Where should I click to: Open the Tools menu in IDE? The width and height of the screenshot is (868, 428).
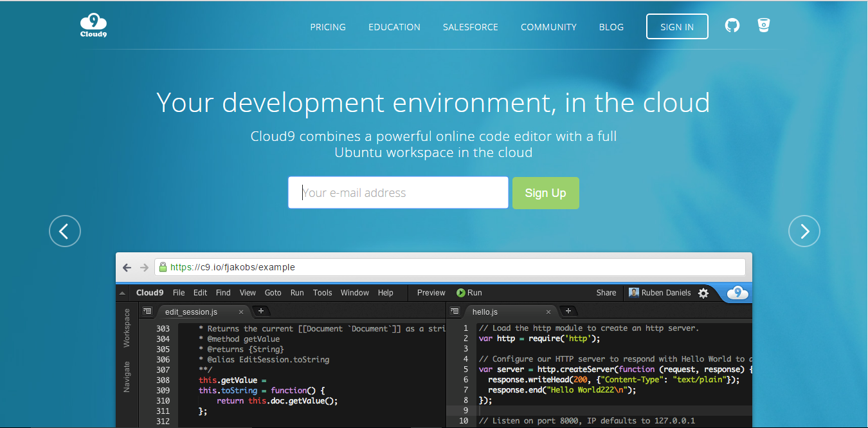322,293
